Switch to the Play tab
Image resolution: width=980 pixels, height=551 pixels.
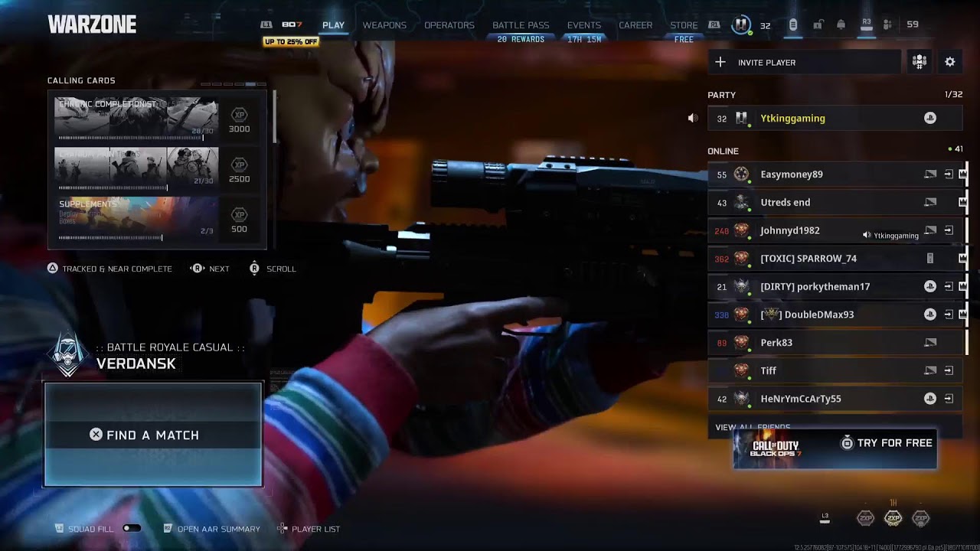pos(333,25)
